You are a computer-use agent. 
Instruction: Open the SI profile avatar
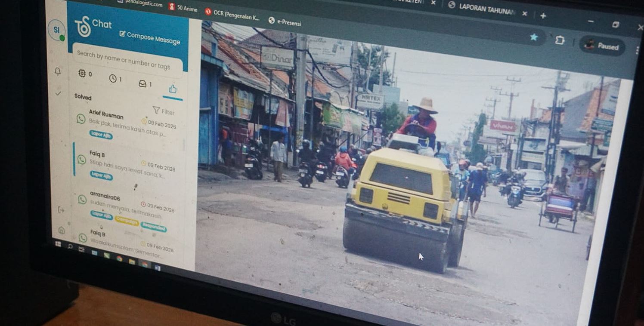(x=56, y=30)
